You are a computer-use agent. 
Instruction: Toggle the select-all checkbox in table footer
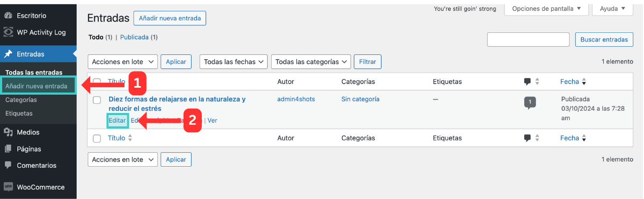pos(97,138)
